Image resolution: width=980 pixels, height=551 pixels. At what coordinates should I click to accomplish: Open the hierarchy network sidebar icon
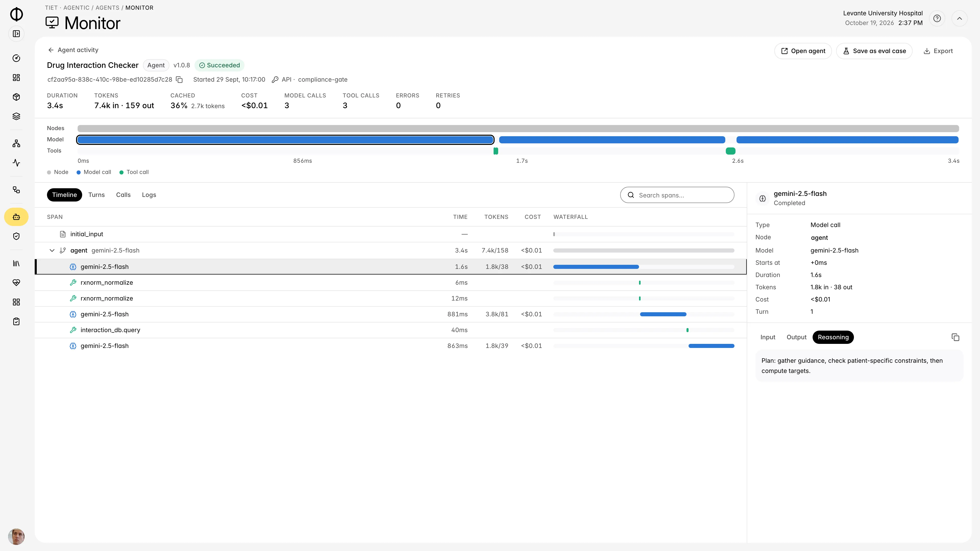[16, 143]
